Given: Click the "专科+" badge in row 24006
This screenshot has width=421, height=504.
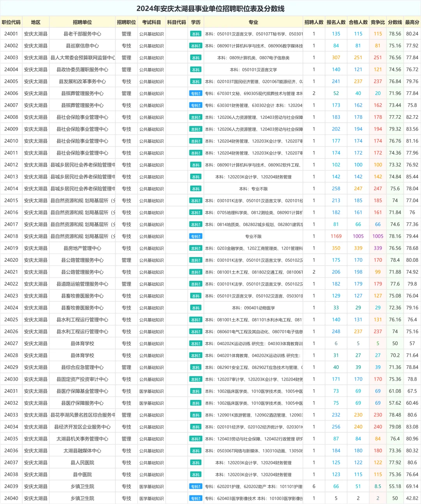Looking at the screenshot, I should pyautogui.click(x=196, y=93).
